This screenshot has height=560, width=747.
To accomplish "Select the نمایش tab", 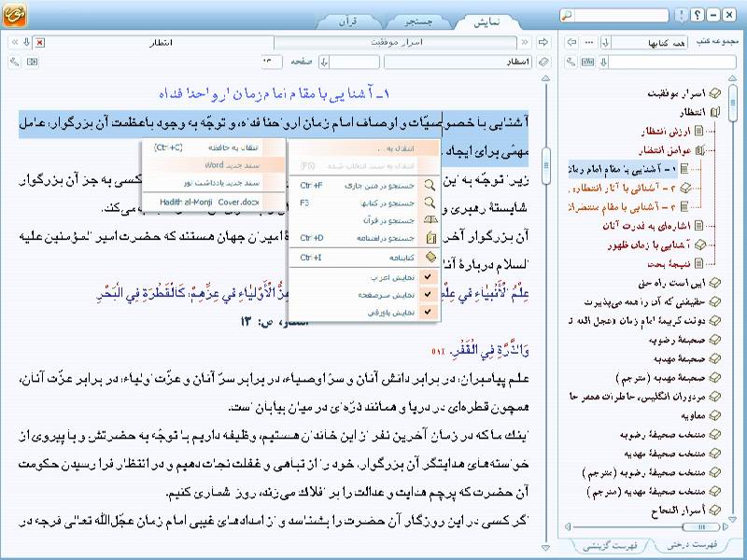I will point(486,21).
